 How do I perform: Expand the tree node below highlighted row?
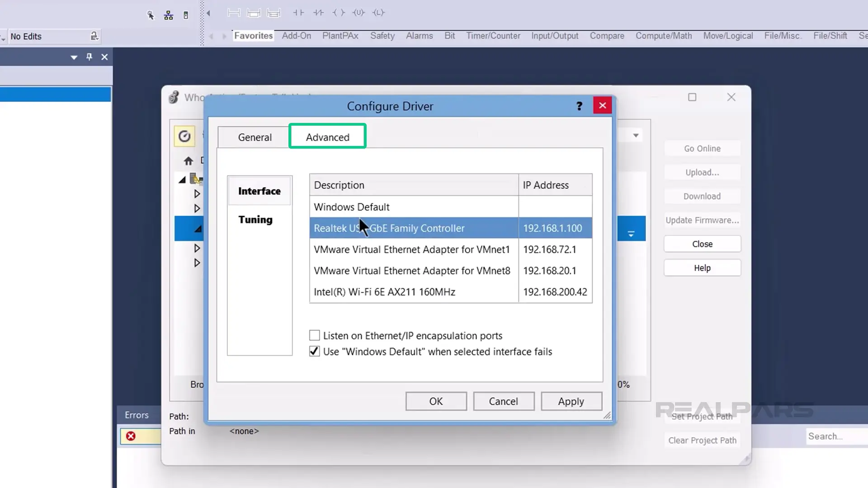tap(197, 248)
